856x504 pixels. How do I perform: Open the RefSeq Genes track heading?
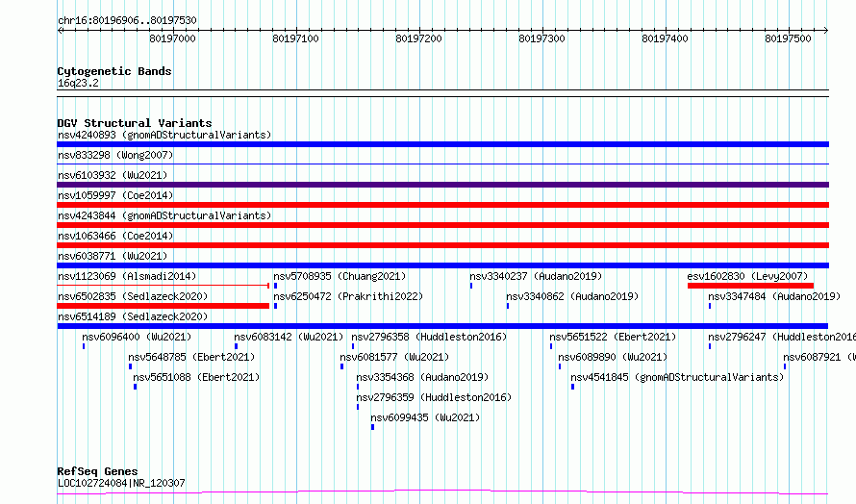click(98, 471)
